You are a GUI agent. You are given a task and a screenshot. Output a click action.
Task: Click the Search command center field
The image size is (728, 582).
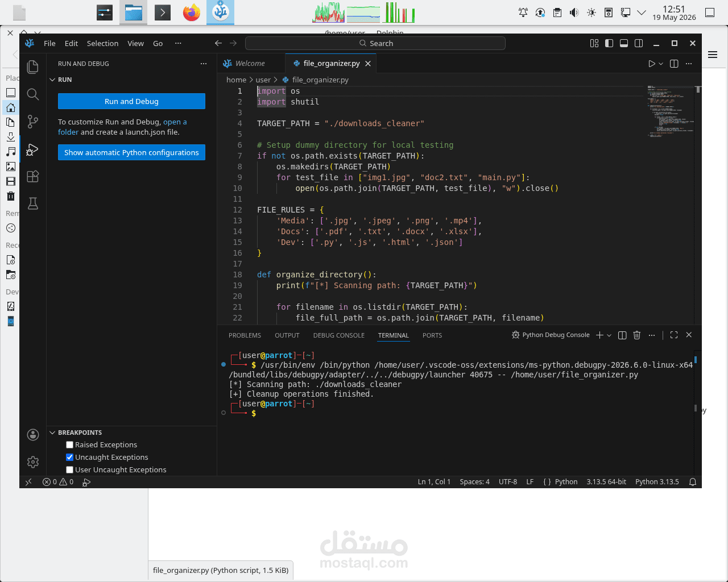point(375,43)
